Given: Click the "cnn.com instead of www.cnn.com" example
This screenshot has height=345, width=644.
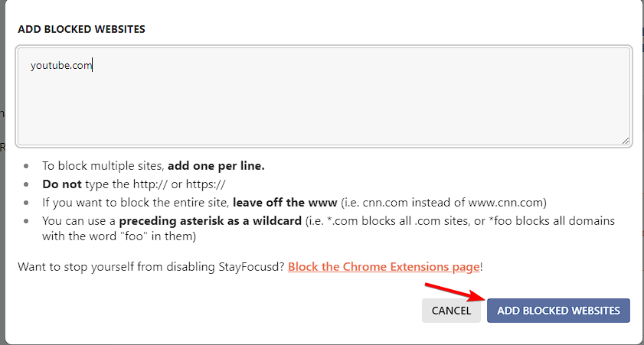Looking at the screenshot, I should [x=440, y=203].
